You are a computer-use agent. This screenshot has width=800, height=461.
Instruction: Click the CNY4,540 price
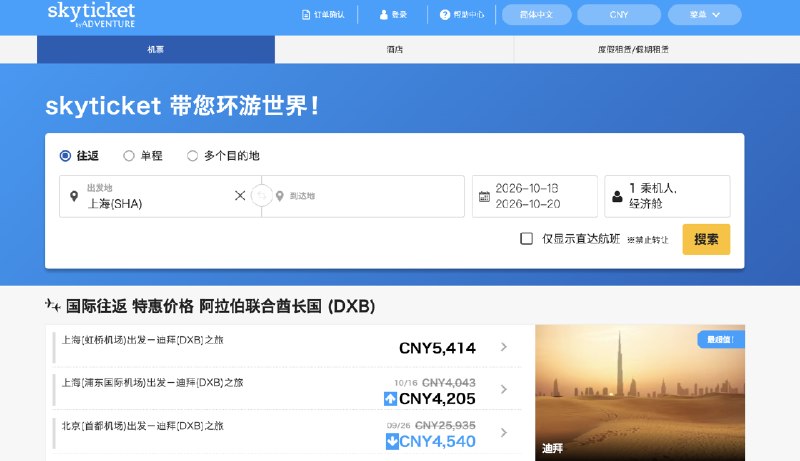pyautogui.click(x=437, y=442)
